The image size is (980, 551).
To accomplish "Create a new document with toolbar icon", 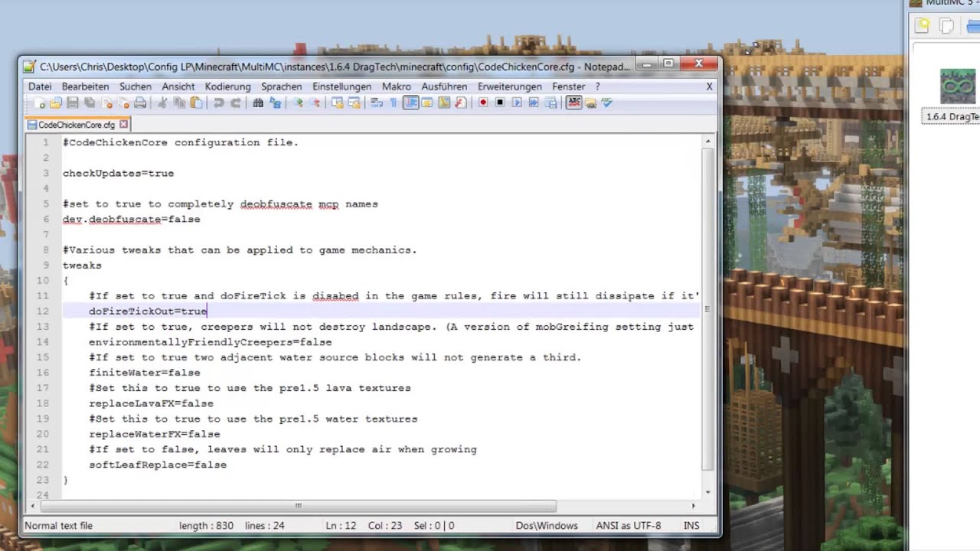I will [x=39, y=103].
